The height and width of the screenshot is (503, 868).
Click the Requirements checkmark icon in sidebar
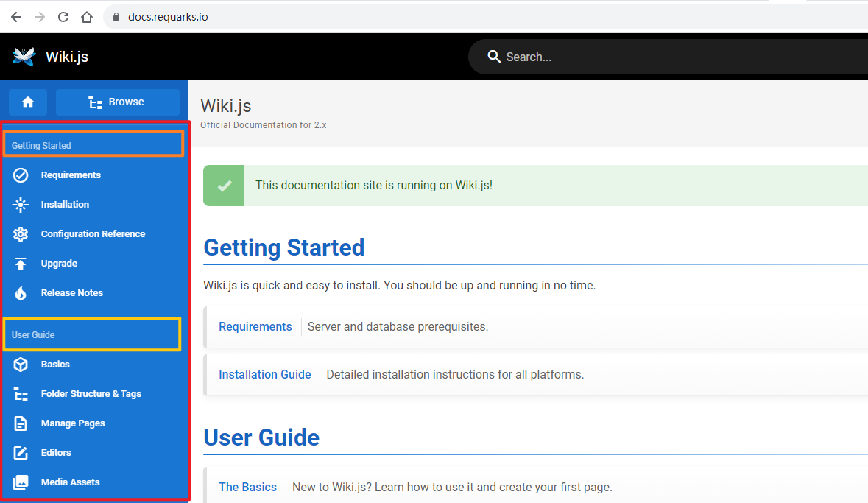click(x=21, y=175)
